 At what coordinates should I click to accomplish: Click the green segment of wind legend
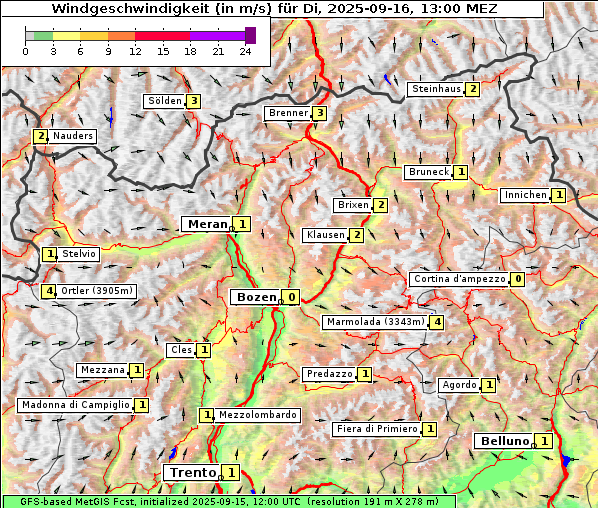[43, 36]
